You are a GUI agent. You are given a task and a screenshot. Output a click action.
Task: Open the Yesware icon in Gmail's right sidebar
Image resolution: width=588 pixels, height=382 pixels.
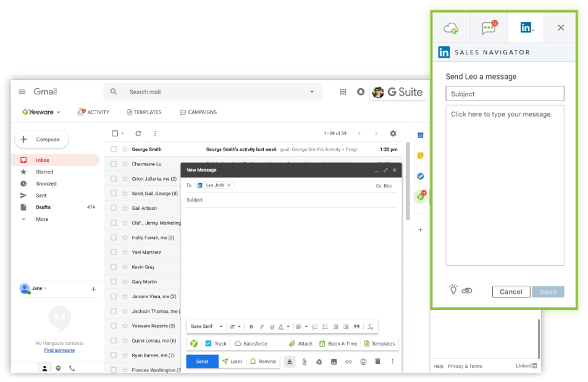point(419,196)
